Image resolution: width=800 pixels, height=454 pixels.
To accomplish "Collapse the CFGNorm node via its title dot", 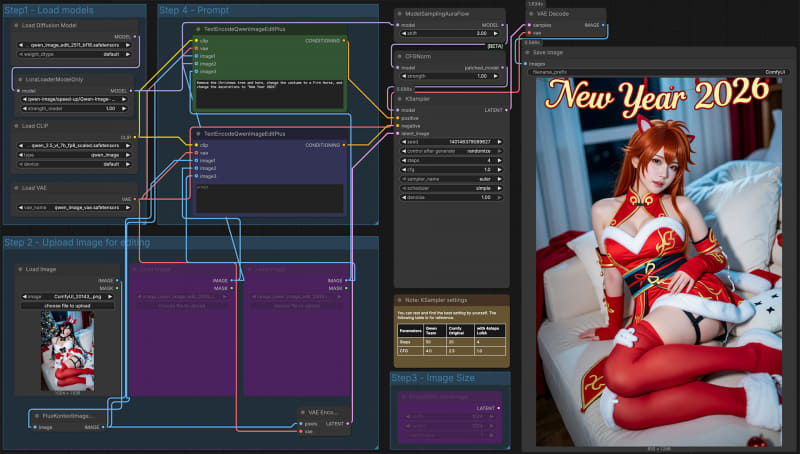I will 399,57.
